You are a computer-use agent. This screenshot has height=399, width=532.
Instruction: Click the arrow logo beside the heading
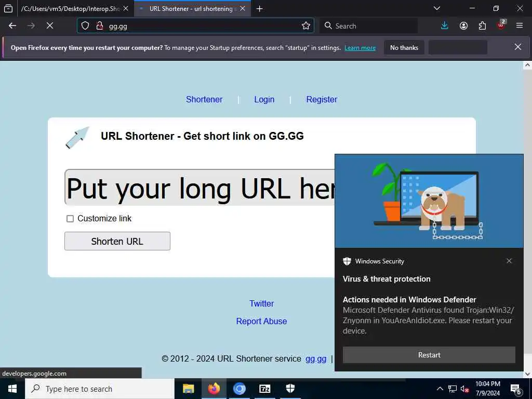(77, 137)
